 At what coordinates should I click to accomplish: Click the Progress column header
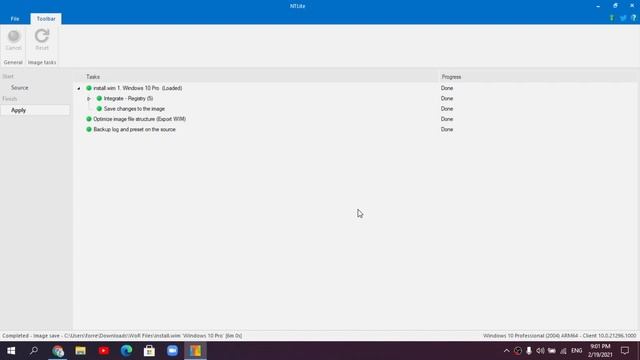pos(451,77)
